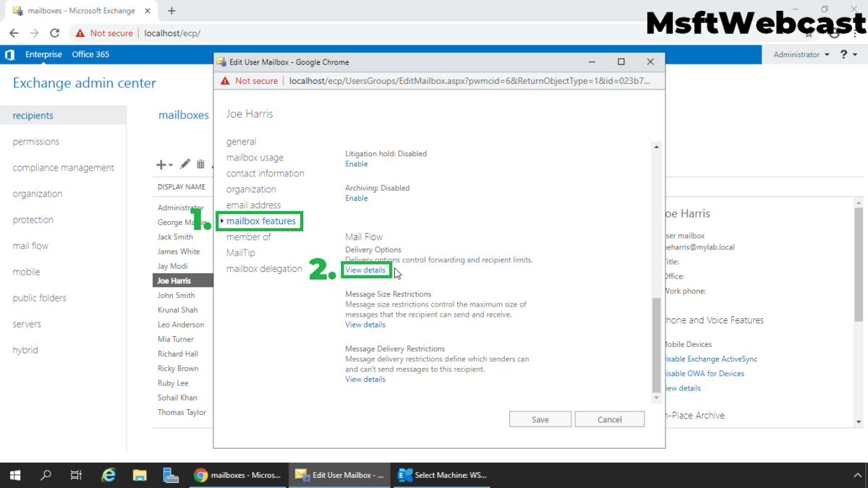Click the Exchange logo icon in the top-left corner

pos(9,54)
